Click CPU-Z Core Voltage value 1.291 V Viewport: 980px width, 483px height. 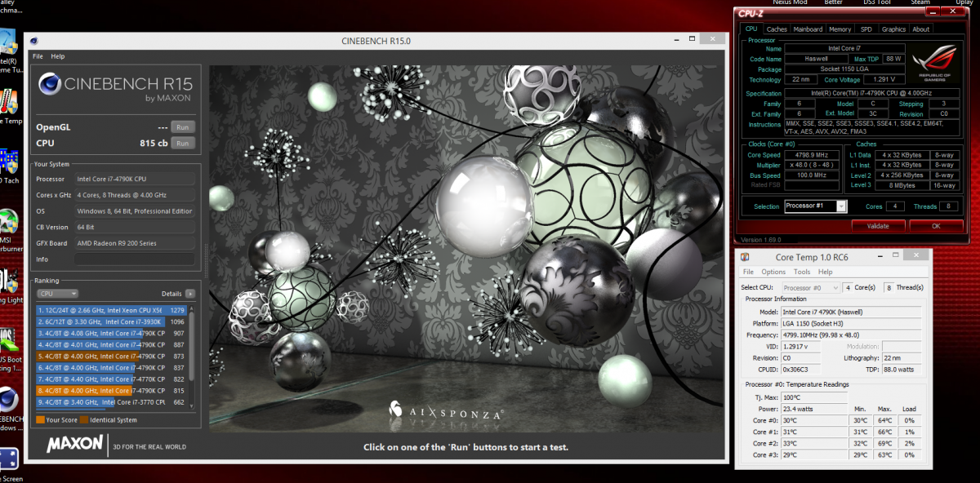coord(885,79)
